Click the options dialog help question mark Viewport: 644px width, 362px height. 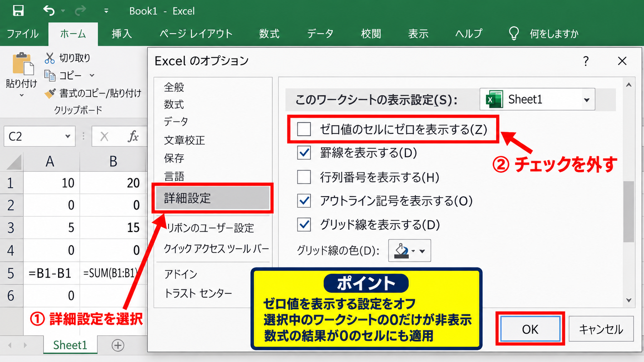[586, 61]
